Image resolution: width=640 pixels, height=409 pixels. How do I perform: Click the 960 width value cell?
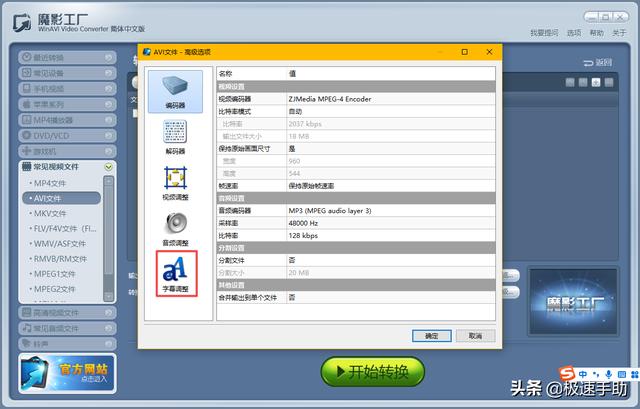point(391,161)
